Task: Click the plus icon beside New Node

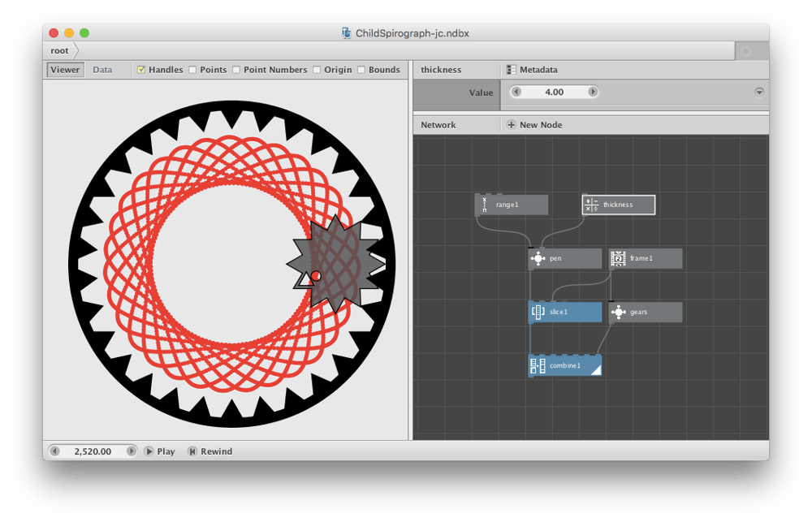Action: (511, 125)
